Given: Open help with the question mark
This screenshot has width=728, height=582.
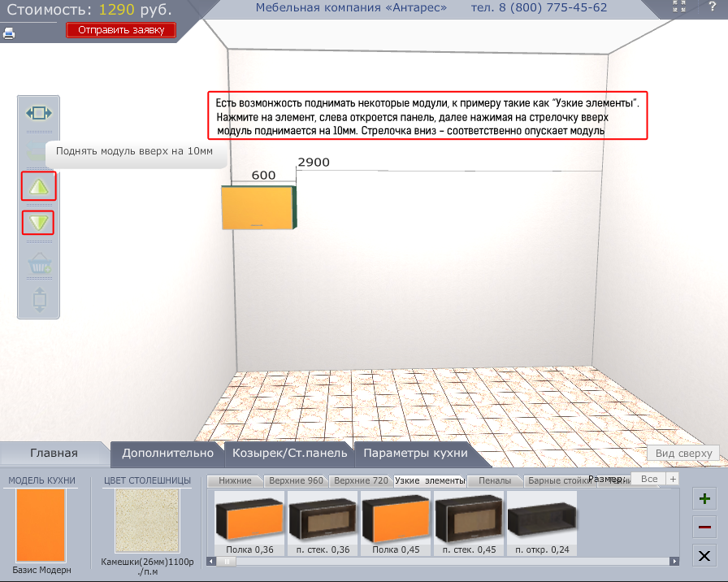Looking at the screenshot, I should pyautogui.click(x=712, y=7).
